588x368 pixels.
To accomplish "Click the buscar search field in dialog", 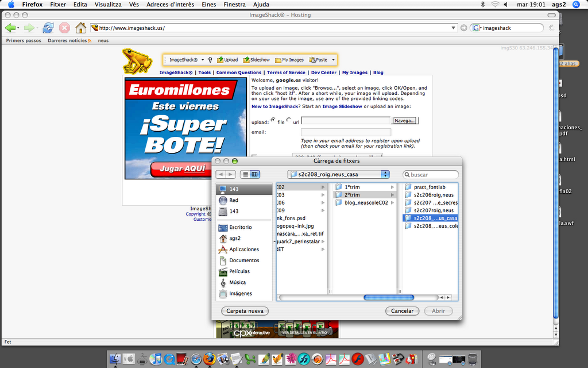I will pyautogui.click(x=431, y=175).
